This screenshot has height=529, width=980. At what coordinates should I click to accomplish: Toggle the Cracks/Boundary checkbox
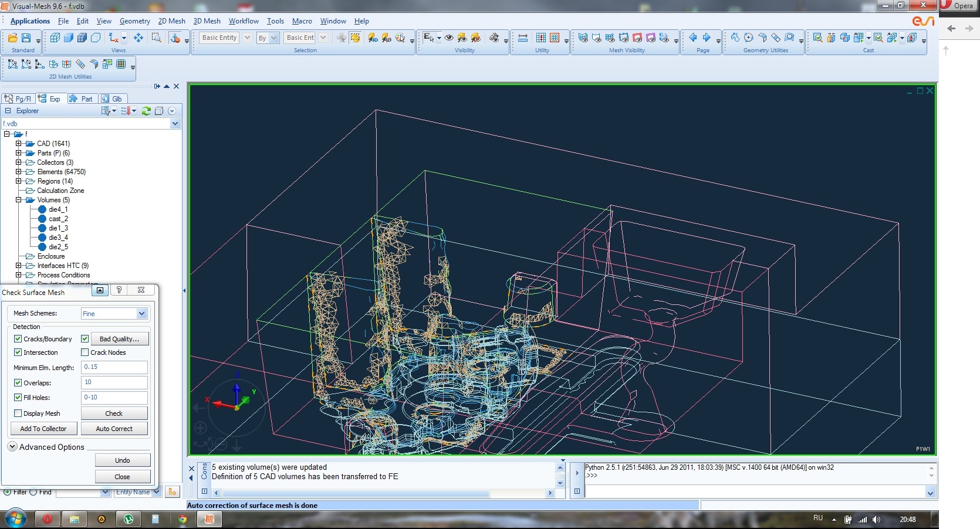18,339
